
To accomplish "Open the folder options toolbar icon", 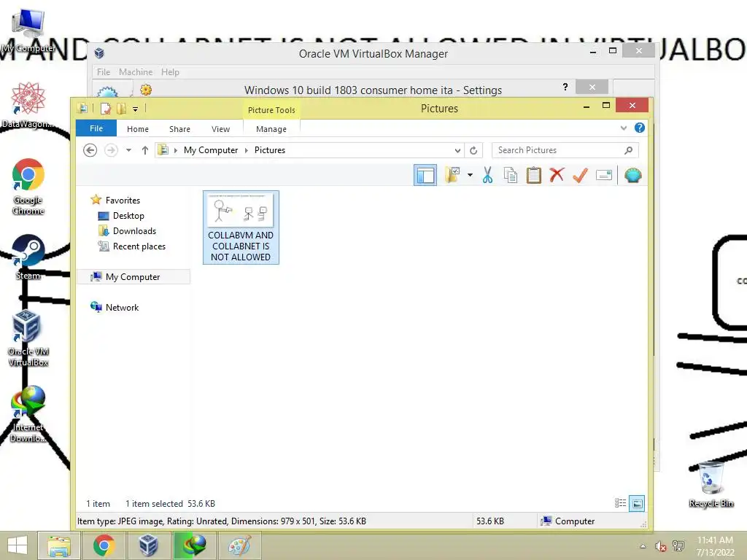I will pyautogui.click(x=452, y=175).
